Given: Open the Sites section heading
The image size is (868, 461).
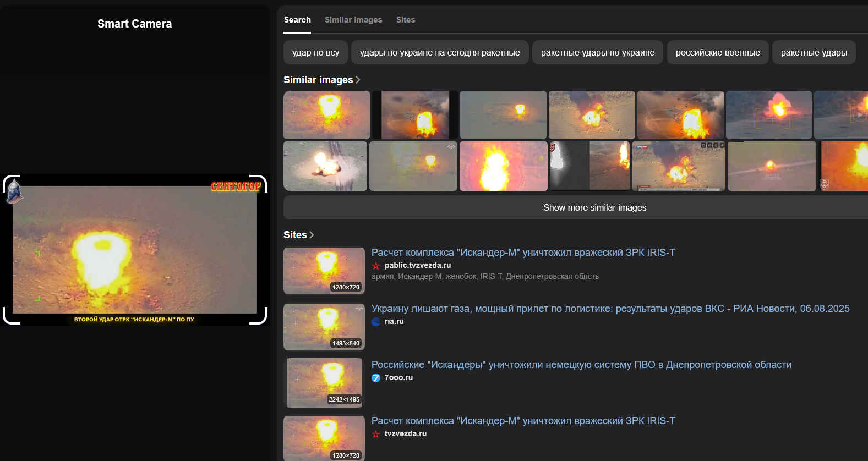Looking at the screenshot, I should point(295,235).
